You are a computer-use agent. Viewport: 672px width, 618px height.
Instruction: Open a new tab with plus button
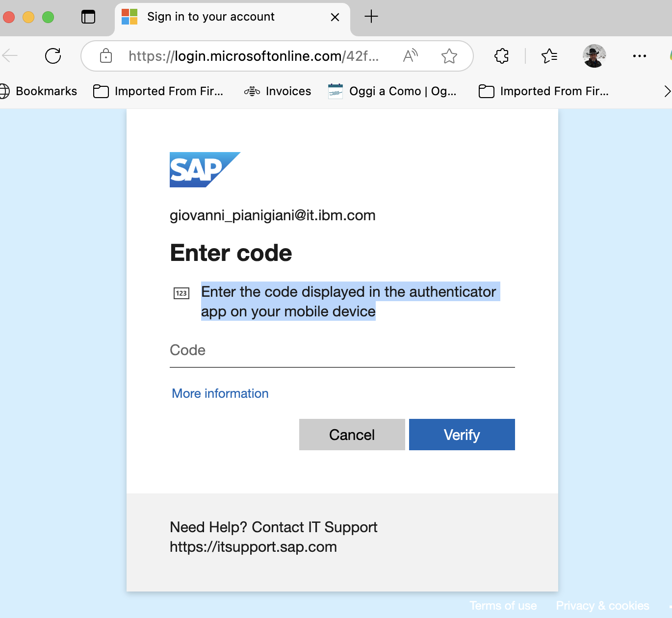[371, 17]
